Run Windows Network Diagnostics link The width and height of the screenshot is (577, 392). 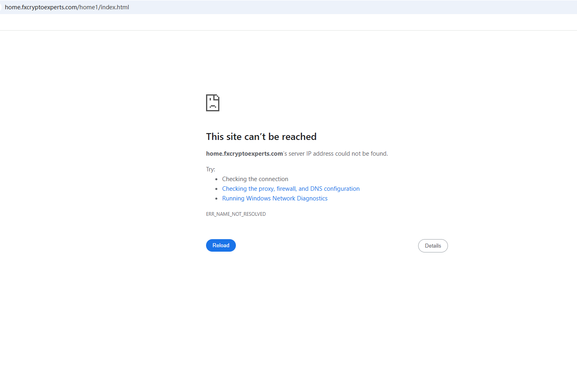coord(275,198)
